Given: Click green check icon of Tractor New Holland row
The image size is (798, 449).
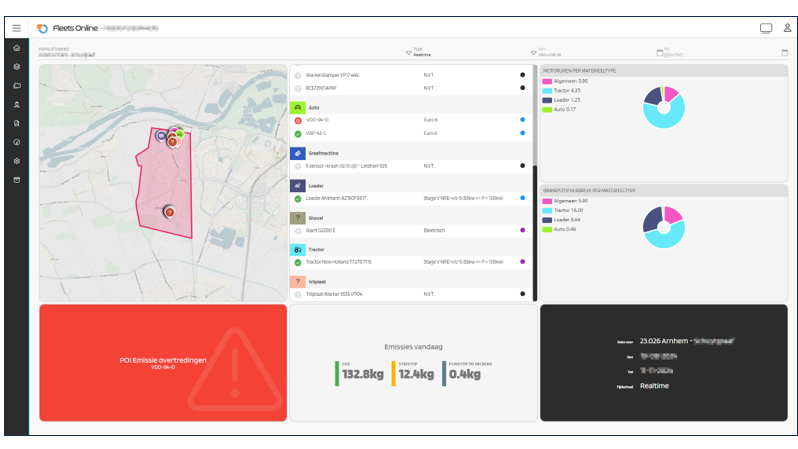Looking at the screenshot, I should tap(298, 263).
